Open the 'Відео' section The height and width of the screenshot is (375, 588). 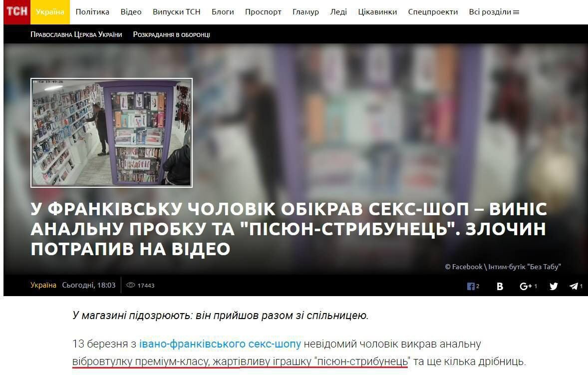click(x=131, y=12)
